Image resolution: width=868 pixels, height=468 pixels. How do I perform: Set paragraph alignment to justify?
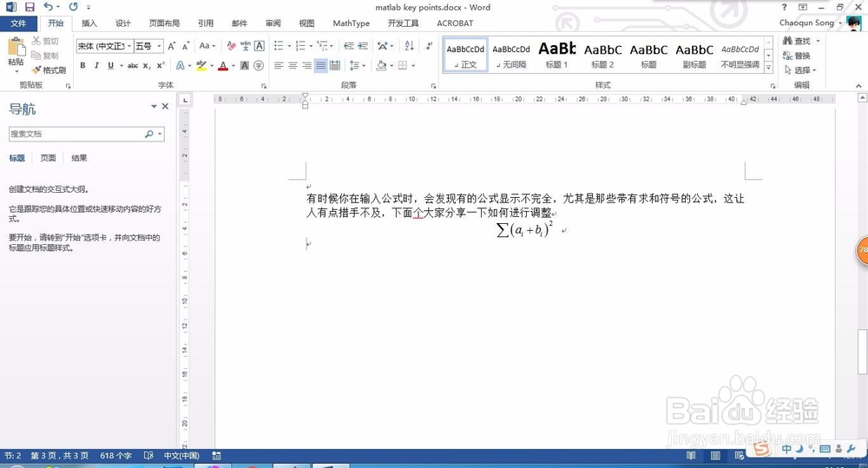click(x=320, y=65)
